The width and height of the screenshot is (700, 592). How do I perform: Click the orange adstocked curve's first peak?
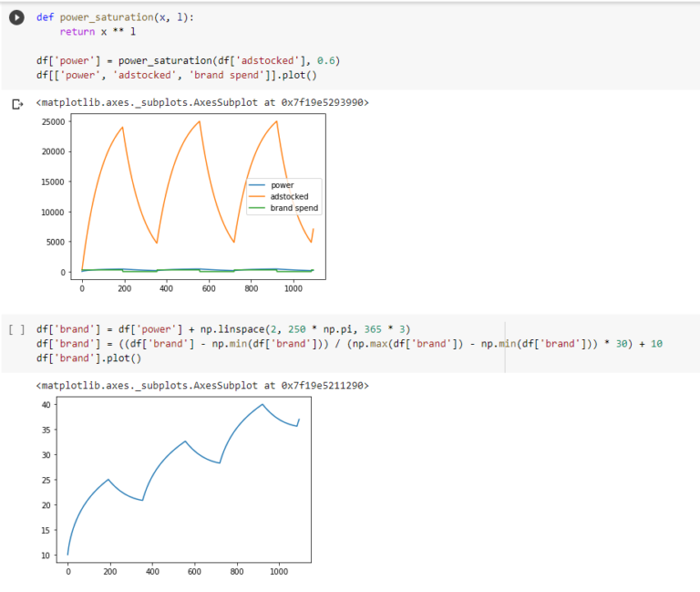pyautogui.click(x=122, y=128)
